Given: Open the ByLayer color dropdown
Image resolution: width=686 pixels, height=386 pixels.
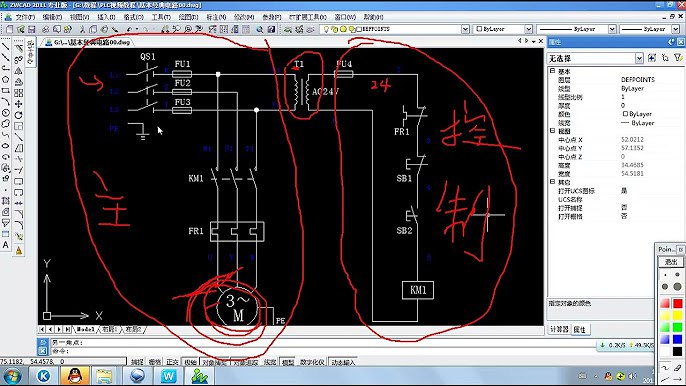Looking at the screenshot, I should pos(528,29).
